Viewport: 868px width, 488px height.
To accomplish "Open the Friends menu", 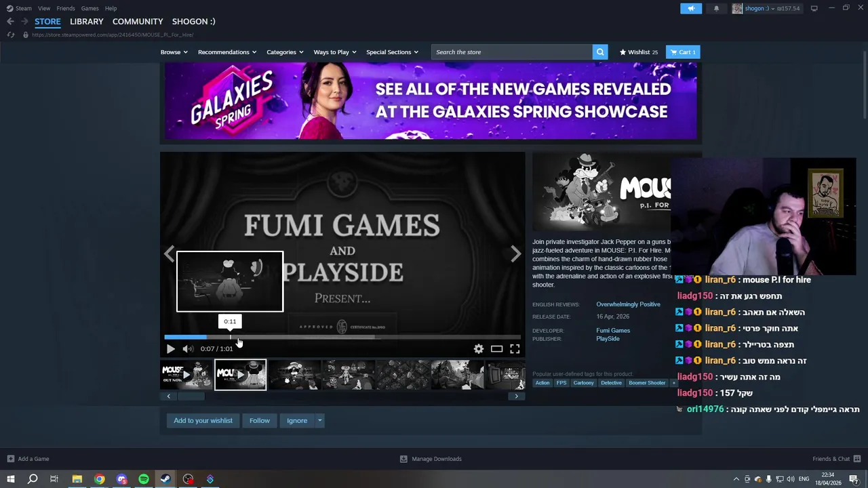I will coord(66,8).
